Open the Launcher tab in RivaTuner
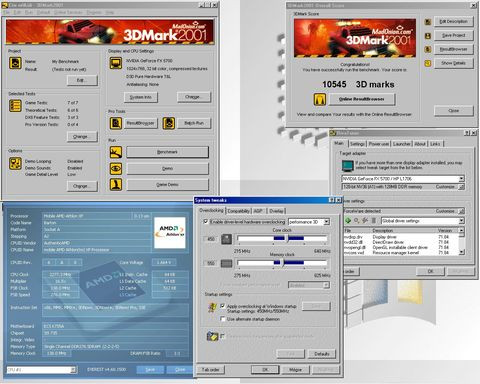This screenshot has width=480, height=384. pos(401,144)
